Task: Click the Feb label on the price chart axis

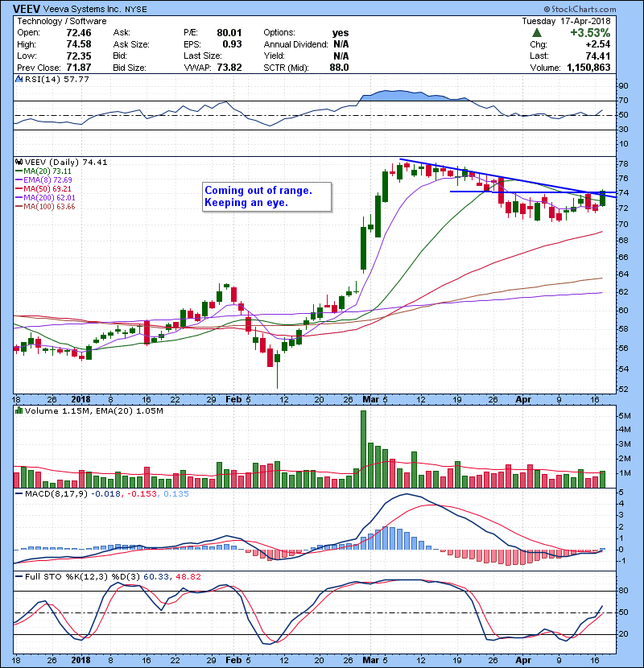Action: point(233,400)
